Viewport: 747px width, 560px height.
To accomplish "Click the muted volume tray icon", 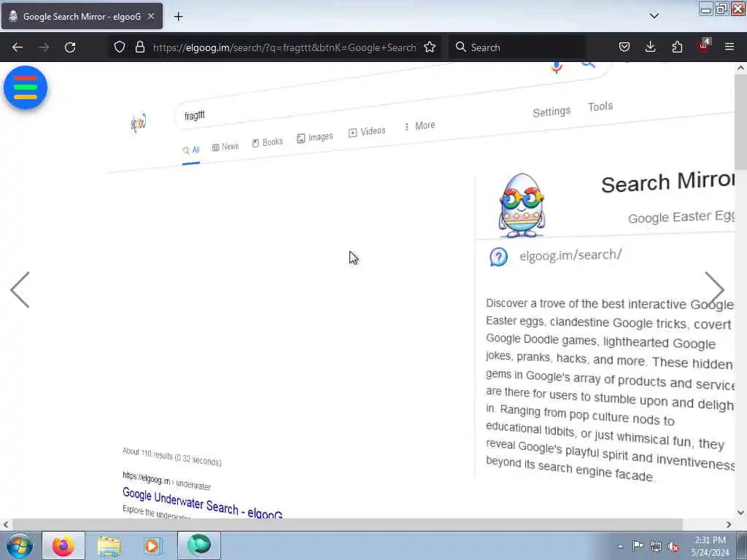I will [673, 547].
